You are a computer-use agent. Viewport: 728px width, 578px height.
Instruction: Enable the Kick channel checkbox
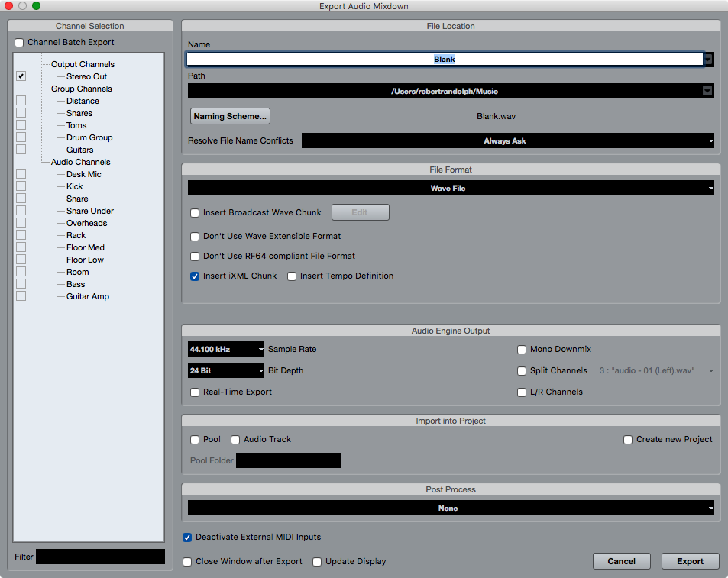coord(21,186)
